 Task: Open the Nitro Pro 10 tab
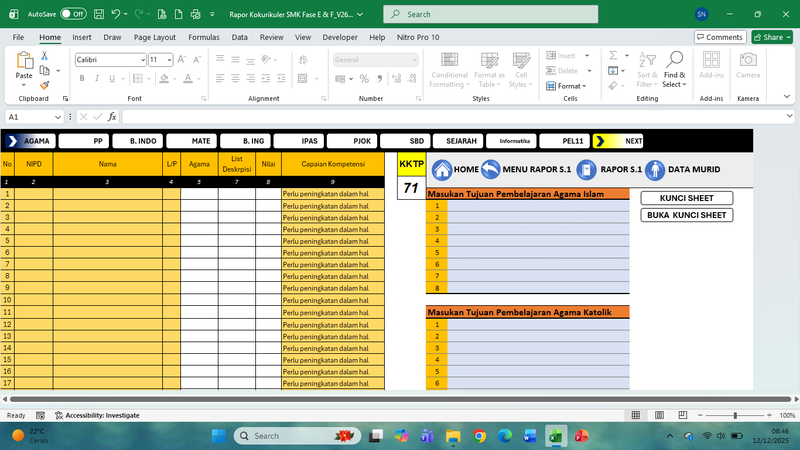(417, 37)
